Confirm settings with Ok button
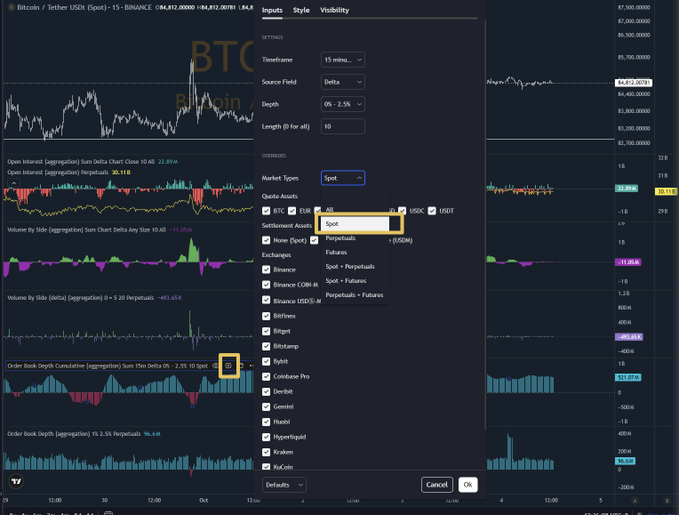The height and width of the screenshot is (515, 679). (x=468, y=485)
